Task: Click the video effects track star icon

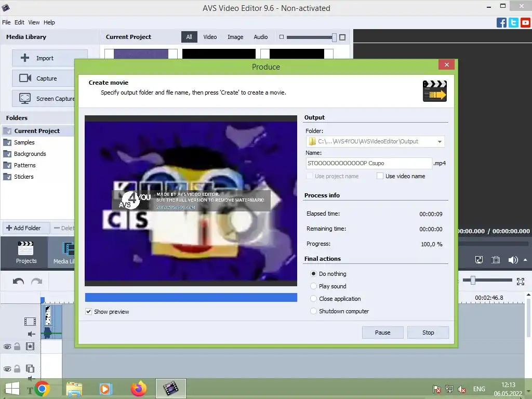Action: pos(30,347)
